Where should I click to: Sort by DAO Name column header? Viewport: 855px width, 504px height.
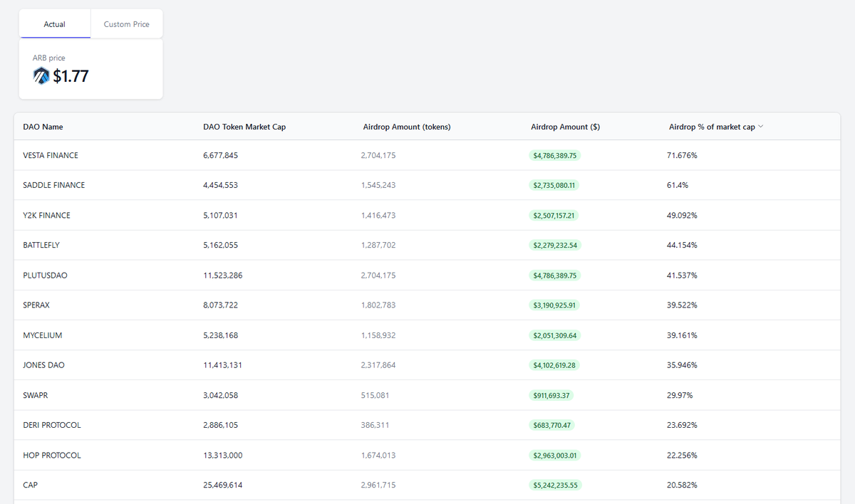click(x=43, y=127)
